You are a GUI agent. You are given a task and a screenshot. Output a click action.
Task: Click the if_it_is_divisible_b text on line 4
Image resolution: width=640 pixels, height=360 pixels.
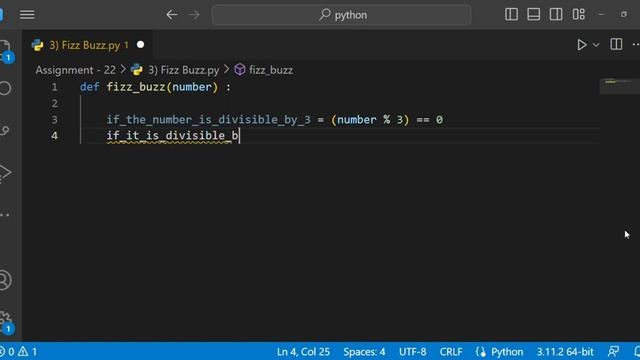173,136
